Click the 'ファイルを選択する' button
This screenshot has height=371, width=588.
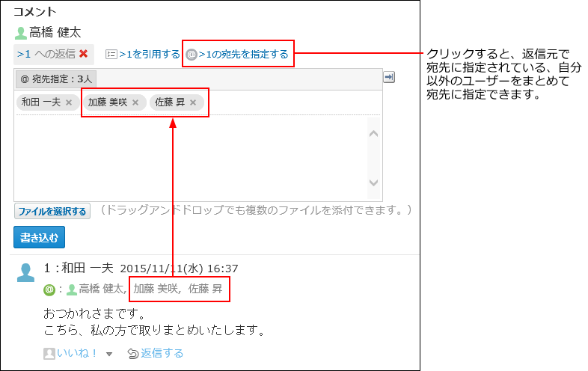point(52,211)
